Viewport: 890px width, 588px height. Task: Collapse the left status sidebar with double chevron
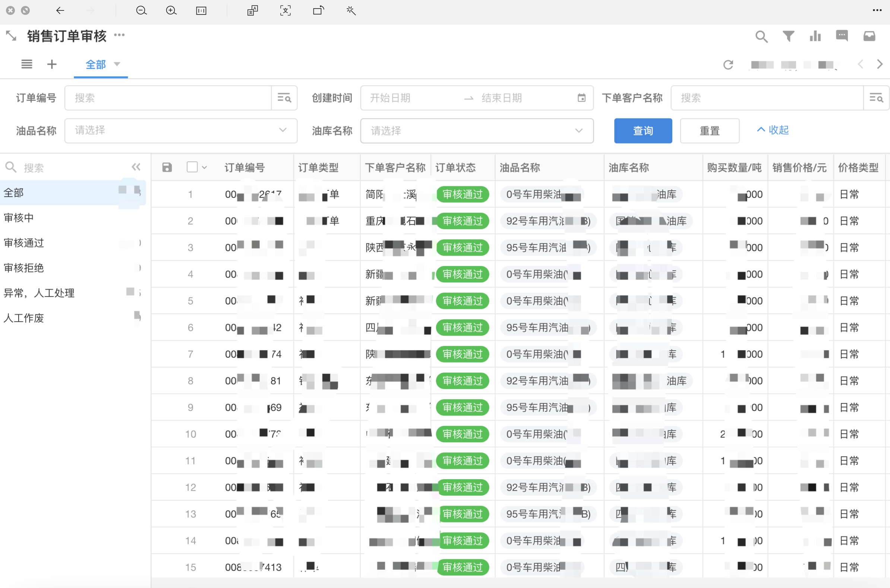(136, 167)
